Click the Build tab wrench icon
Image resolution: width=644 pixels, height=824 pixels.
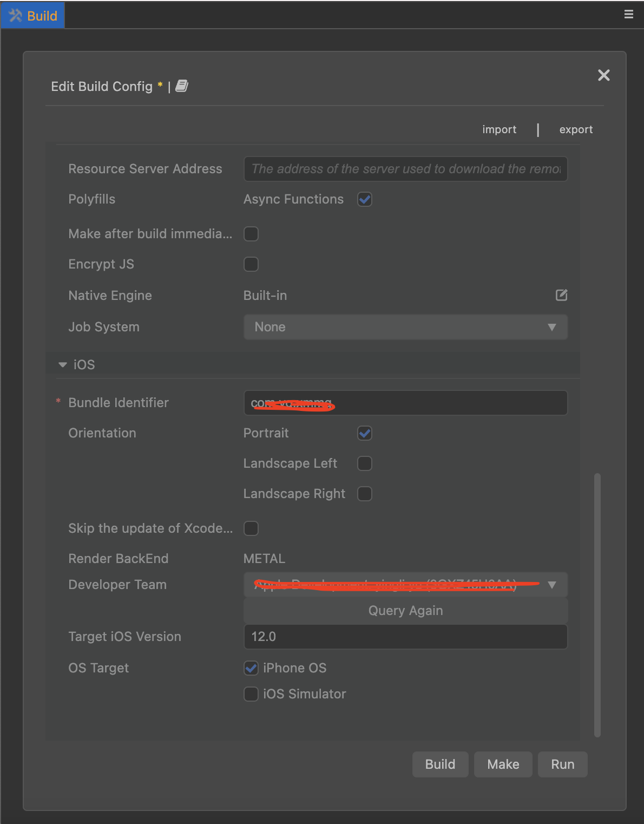point(15,16)
